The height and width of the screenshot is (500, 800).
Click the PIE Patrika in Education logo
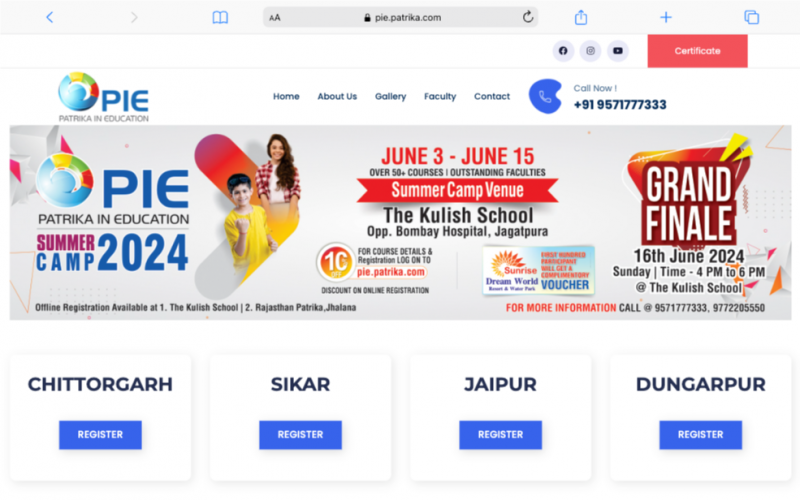click(104, 97)
